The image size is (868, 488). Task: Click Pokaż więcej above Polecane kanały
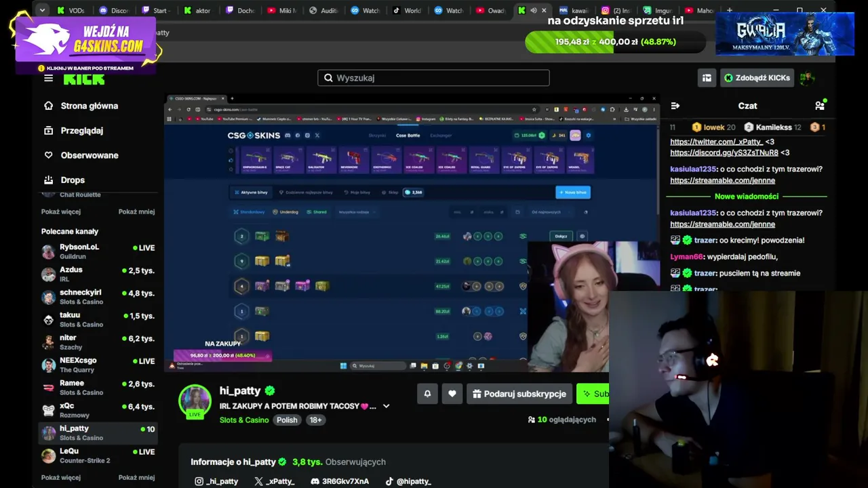pos(61,211)
